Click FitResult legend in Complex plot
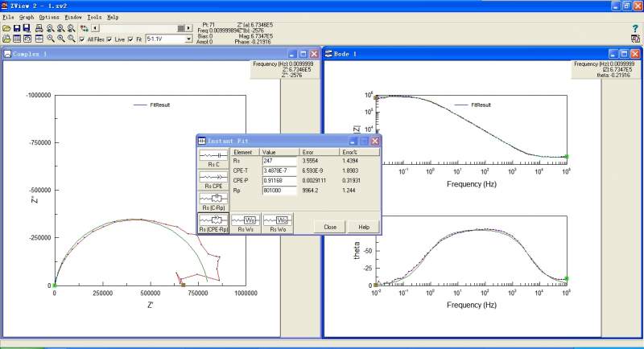 159,105
